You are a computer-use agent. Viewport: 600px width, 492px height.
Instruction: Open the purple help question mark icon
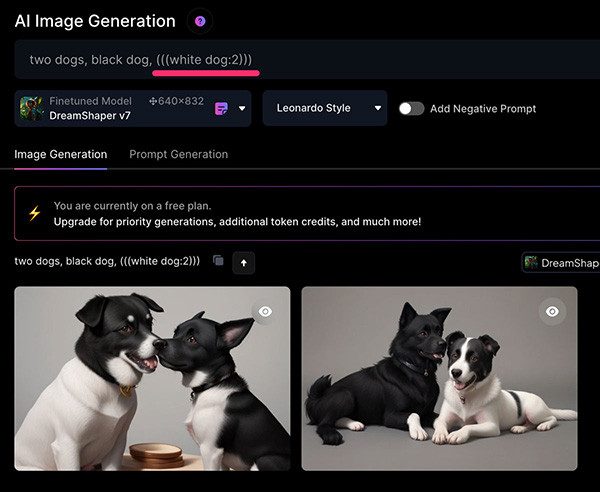(x=200, y=21)
